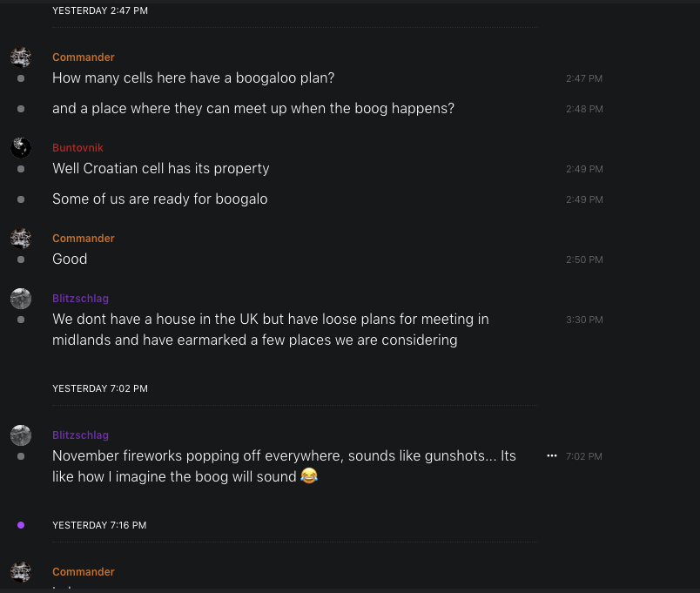The height and width of the screenshot is (593, 700).
Task: Click the 2:50 PM timestamp
Action: coord(583,260)
